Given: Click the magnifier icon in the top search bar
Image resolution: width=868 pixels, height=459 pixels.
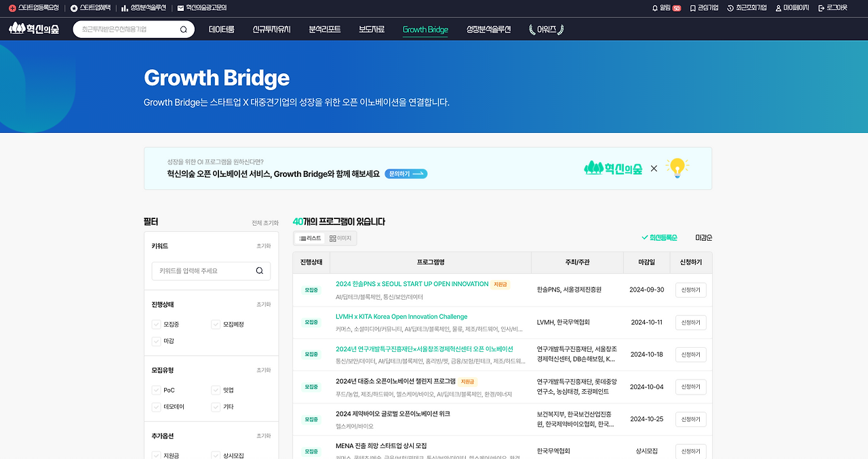Looking at the screenshot, I should coord(184,30).
